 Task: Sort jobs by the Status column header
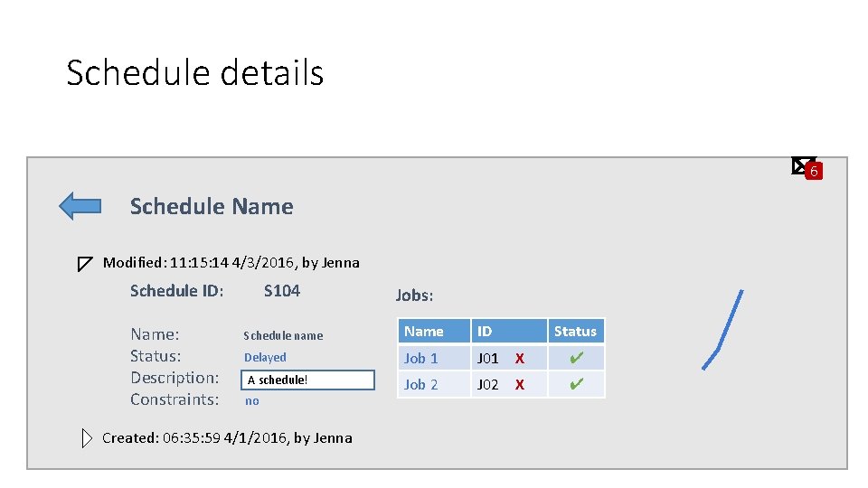(575, 332)
